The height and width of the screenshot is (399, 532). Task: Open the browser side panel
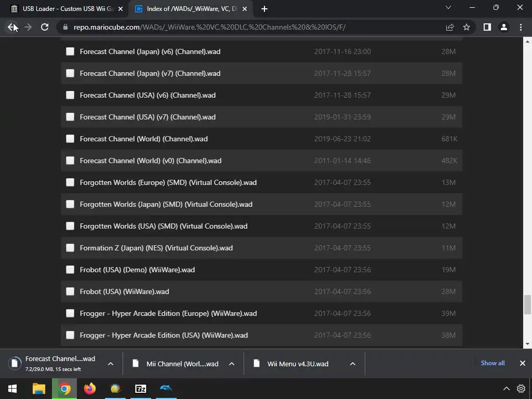coord(487,27)
